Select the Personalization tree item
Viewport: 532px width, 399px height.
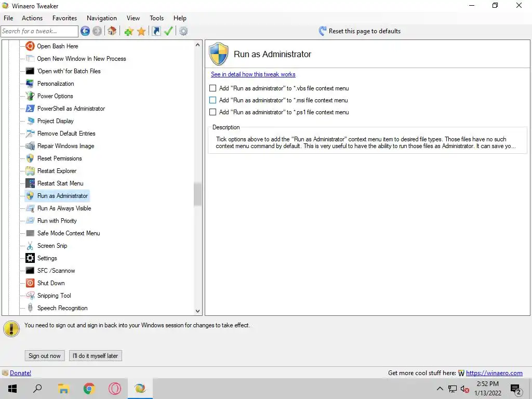tap(56, 84)
